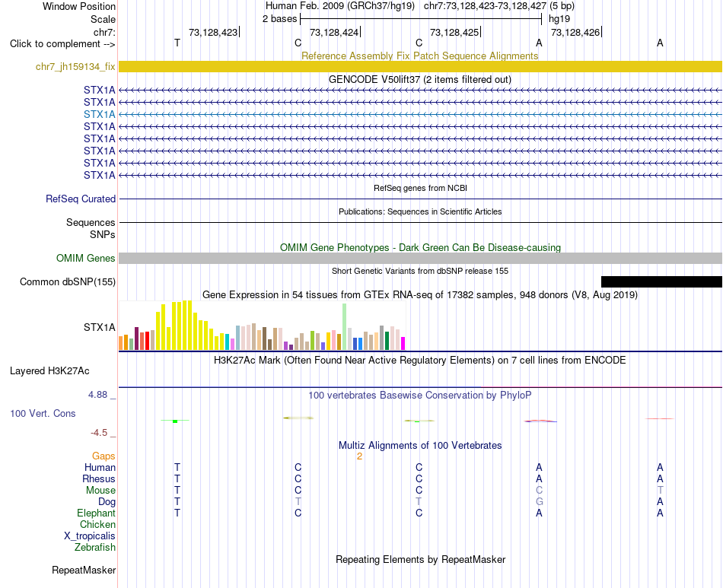
Task: Select the Zebrafish species label
Action: [95, 548]
